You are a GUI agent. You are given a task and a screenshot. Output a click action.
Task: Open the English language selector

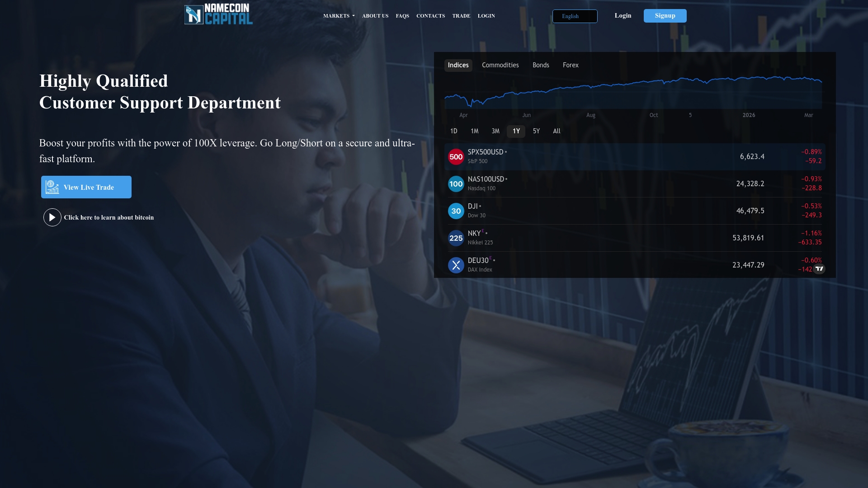575,16
